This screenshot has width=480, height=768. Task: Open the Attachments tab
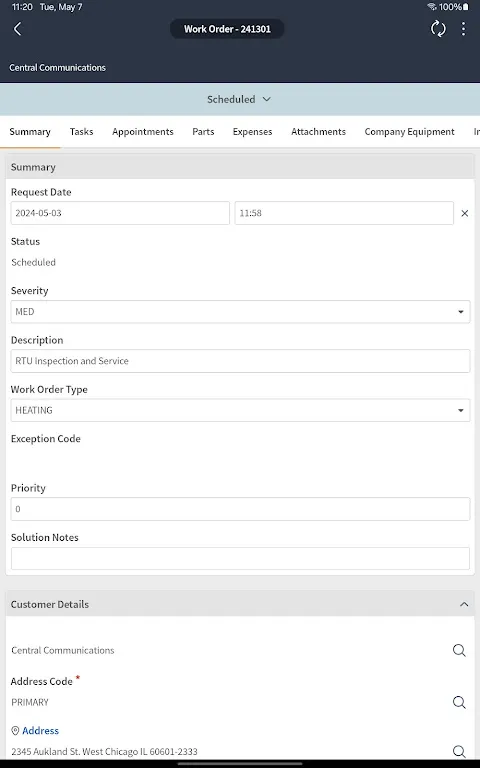[x=318, y=132]
